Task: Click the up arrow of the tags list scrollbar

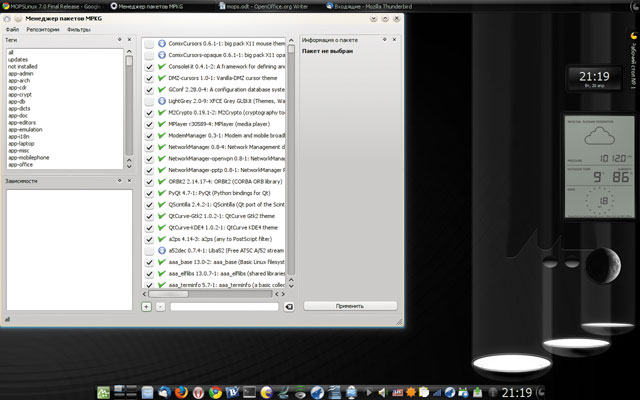Action: 129,51
